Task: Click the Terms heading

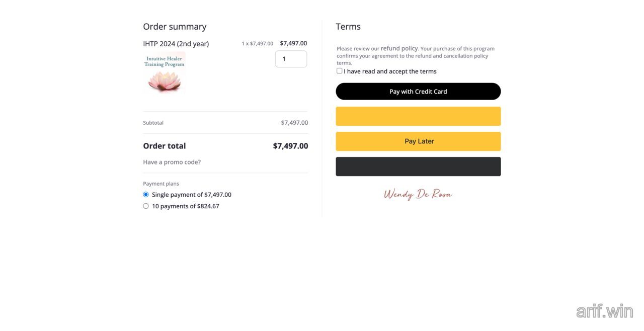Action: tap(348, 26)
